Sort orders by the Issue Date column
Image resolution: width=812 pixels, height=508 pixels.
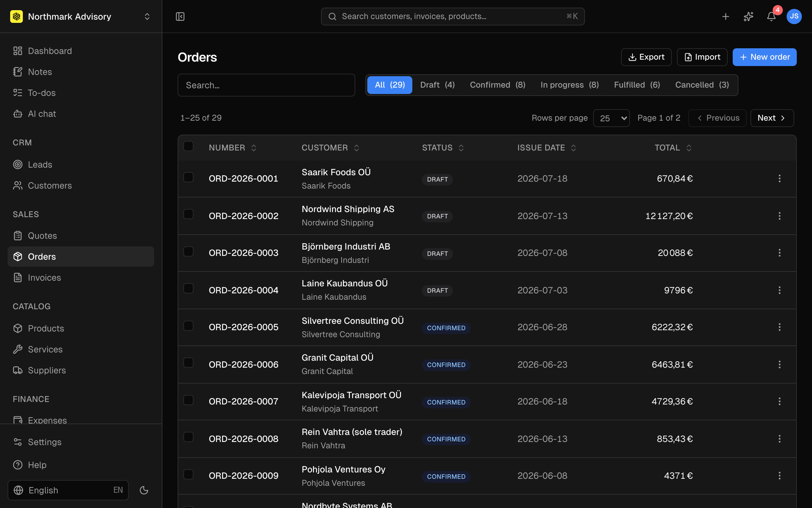coord(547,148)
